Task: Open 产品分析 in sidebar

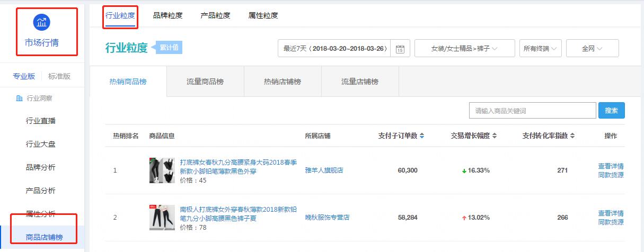Action: point(41,191)
